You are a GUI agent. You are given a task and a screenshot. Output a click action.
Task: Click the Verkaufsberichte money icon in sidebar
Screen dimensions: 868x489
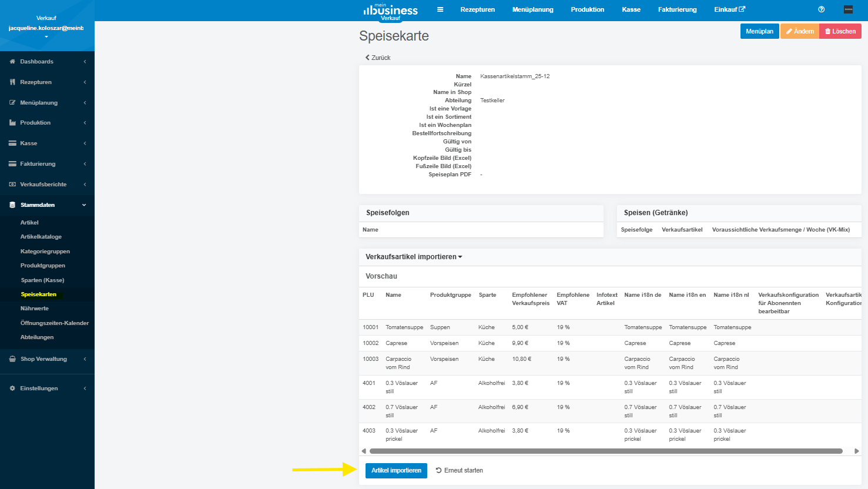pos(12,185)
